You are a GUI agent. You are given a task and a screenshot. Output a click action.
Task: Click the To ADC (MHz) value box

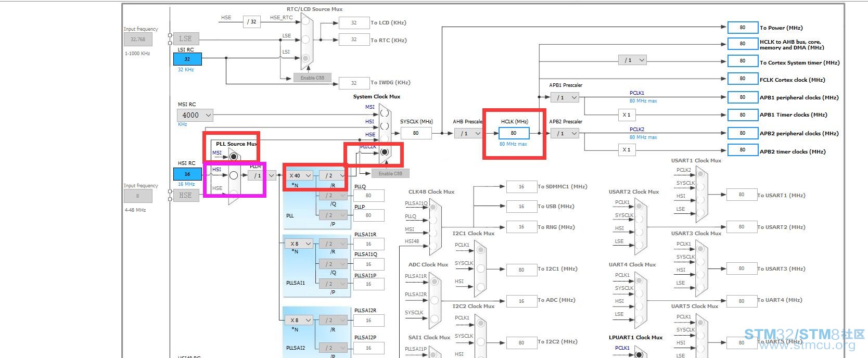coord(521,301)
